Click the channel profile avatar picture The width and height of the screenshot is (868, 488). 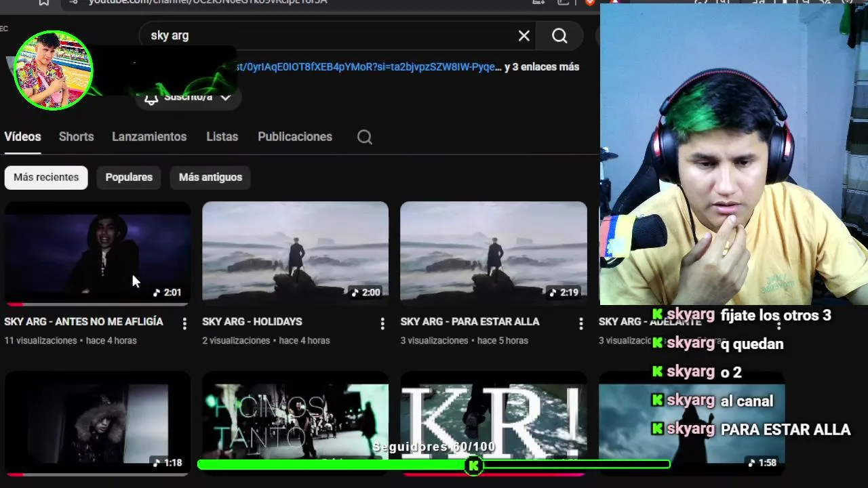53,70
